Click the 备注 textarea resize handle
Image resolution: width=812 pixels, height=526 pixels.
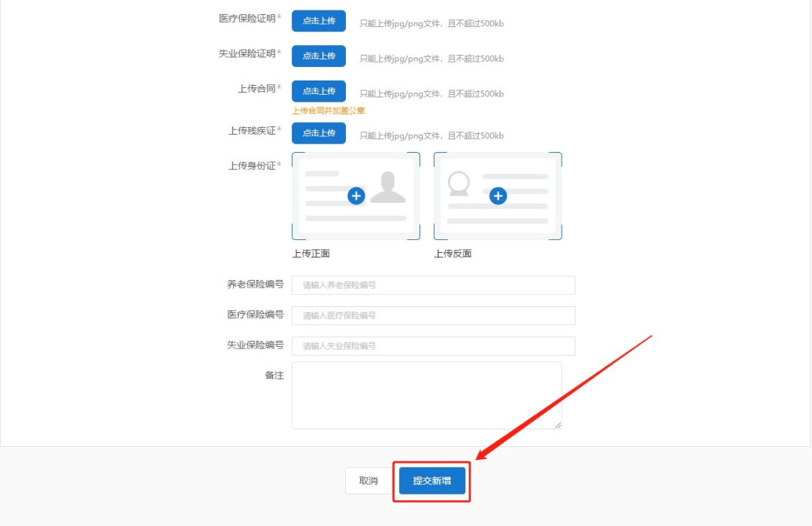pyautogui.click(x=558, y=425)
